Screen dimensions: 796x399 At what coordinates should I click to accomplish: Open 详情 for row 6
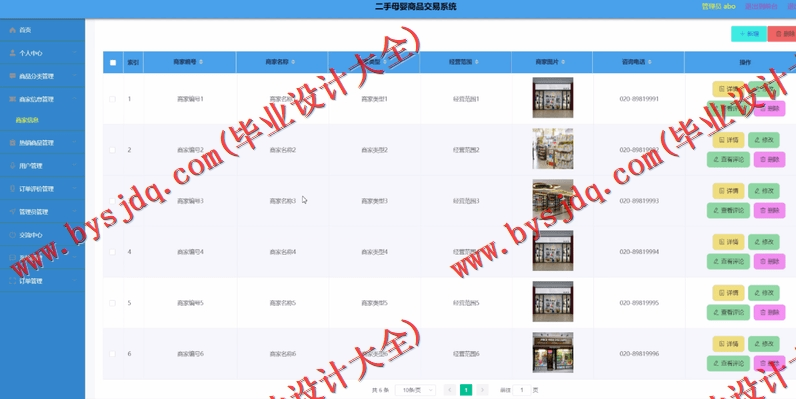click(728, 344)
